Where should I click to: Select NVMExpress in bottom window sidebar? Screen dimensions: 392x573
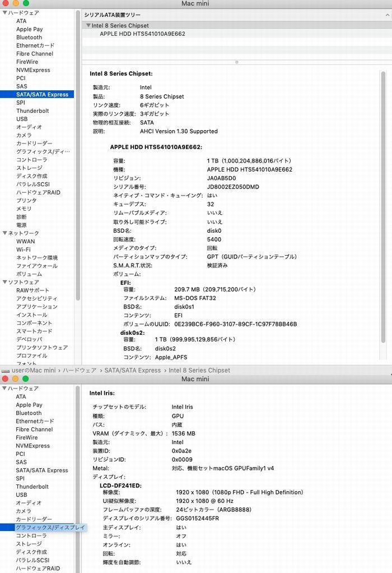click(33, 446)
